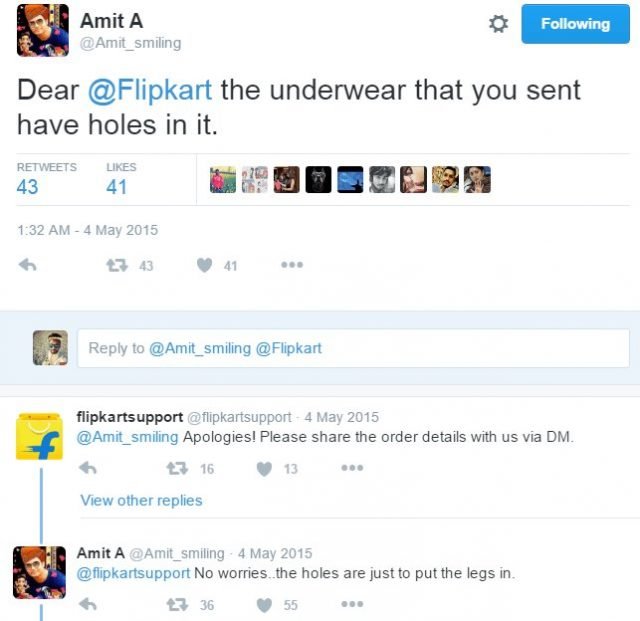
Task: Click the reply arrow on the flipkartsupport tweet
Action: coord(87,468)
